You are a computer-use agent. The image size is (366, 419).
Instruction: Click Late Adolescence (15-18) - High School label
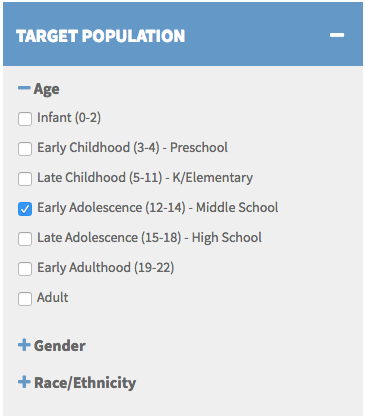pyautogui.click(x=149, y=238)
